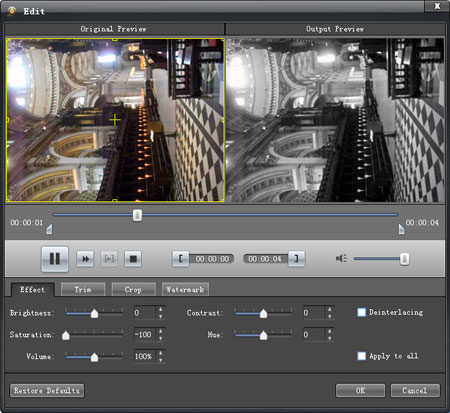Set trim start with left bracket button
Viewport: 450px width, 413px height.
point(181,259)
